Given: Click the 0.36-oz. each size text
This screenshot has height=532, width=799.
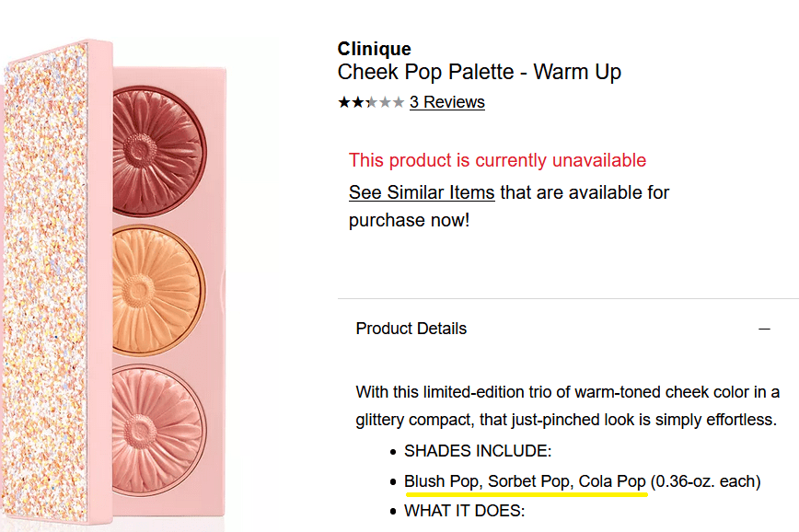Looking at the screenshot, I should [706, 481].
